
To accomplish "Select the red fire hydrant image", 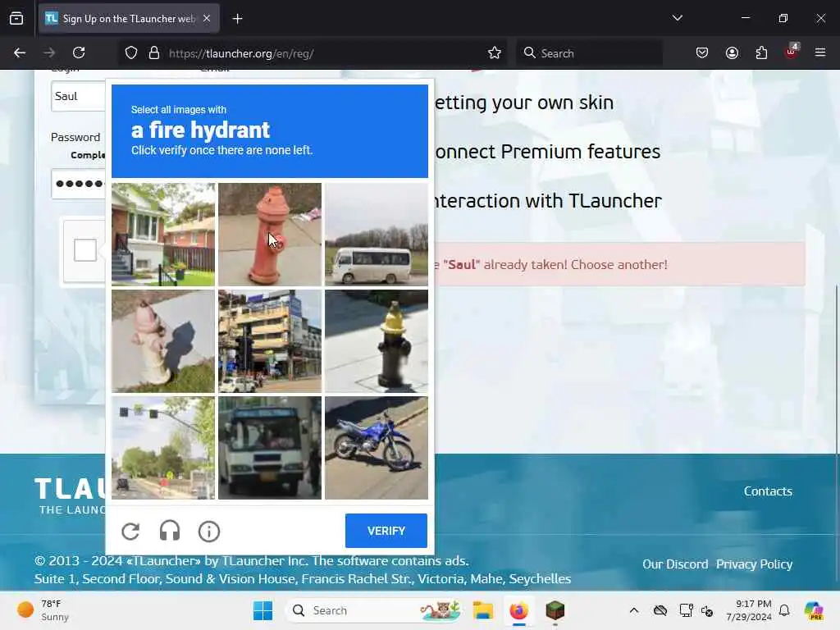I will click(x=270, y=235).
